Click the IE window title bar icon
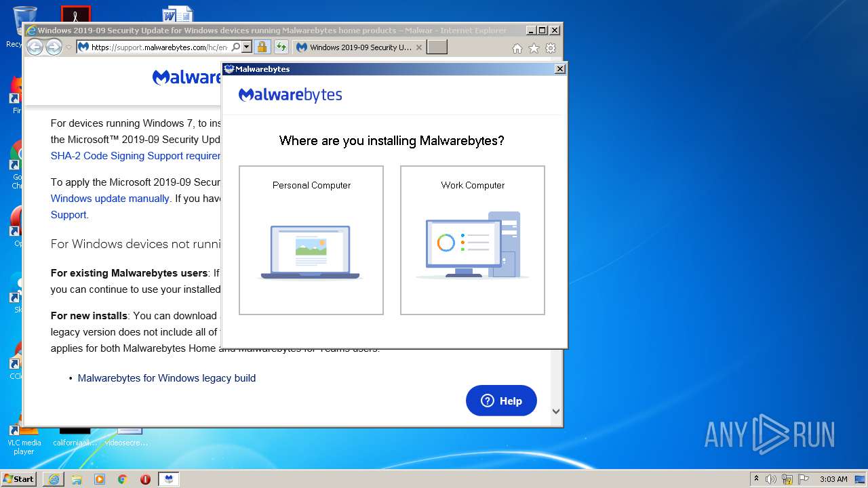Image resolution: width=868 pixels, height=488 pixels. (x=31, y=30)
